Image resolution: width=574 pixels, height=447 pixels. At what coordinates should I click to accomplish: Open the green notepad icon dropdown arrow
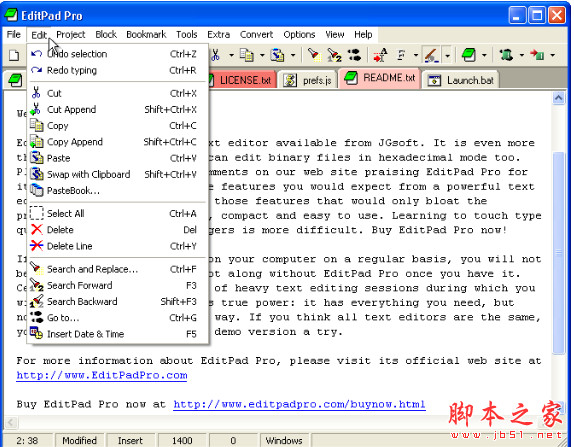pyautogui.click(x=484, y=56)
